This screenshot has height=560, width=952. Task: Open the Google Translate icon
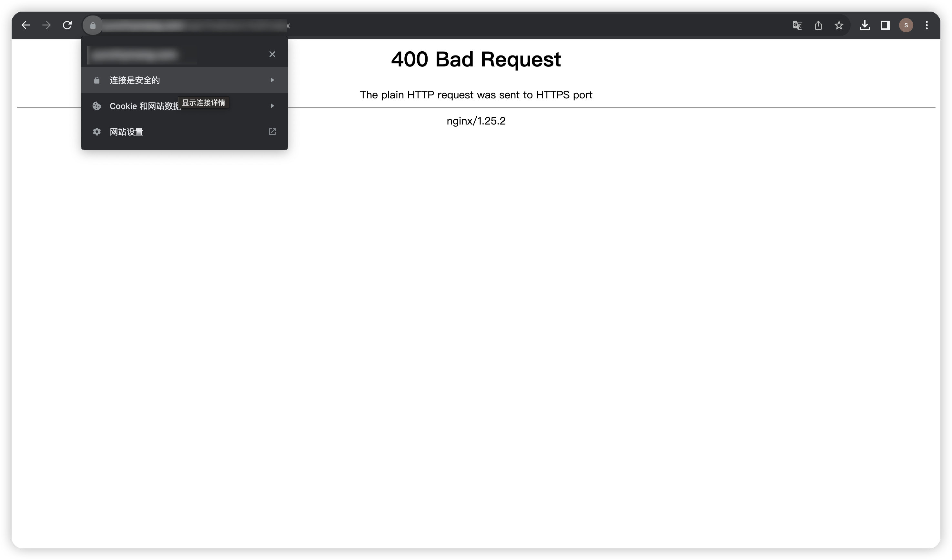797,25
